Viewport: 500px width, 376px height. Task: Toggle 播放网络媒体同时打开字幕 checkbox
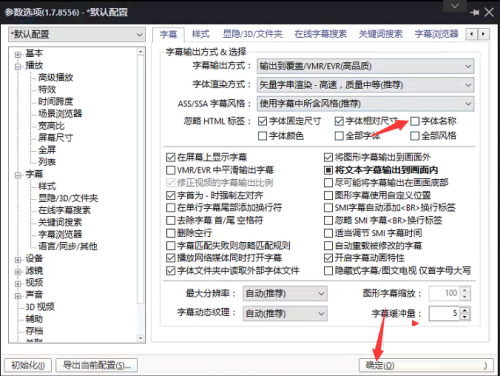(x=170, y=258)
